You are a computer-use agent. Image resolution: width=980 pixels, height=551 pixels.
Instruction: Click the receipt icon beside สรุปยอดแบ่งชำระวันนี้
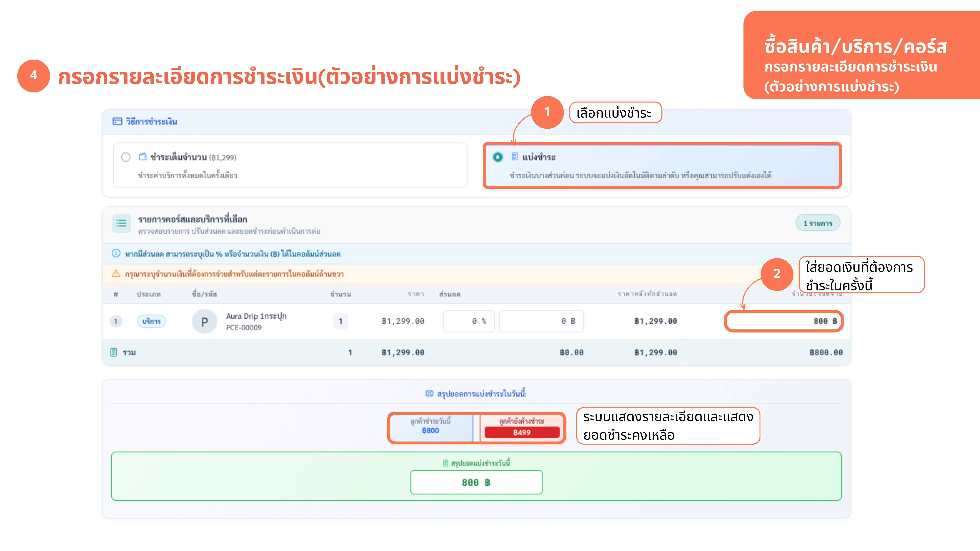pos(445,463)
